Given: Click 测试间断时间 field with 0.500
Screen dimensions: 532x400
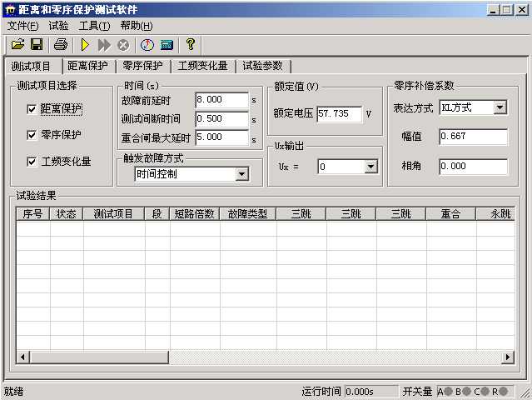Looking at the screenshot, I should tap(222, 119).
